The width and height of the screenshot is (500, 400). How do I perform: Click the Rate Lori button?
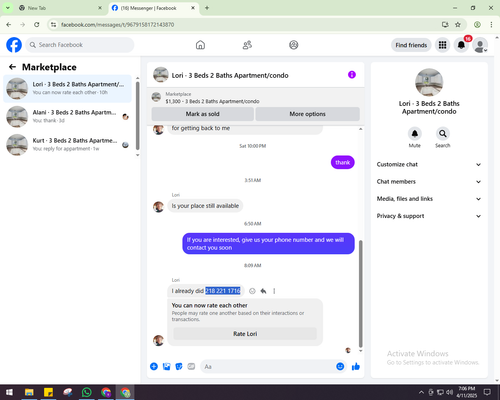coord(245,334)
